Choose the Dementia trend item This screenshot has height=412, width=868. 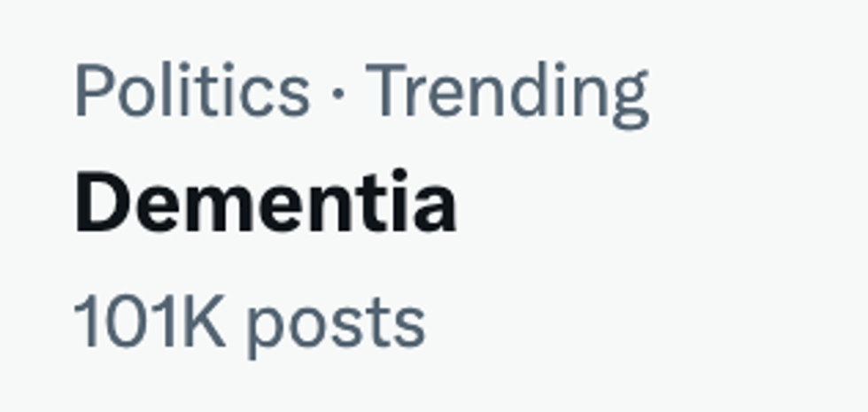click(266, 204)
